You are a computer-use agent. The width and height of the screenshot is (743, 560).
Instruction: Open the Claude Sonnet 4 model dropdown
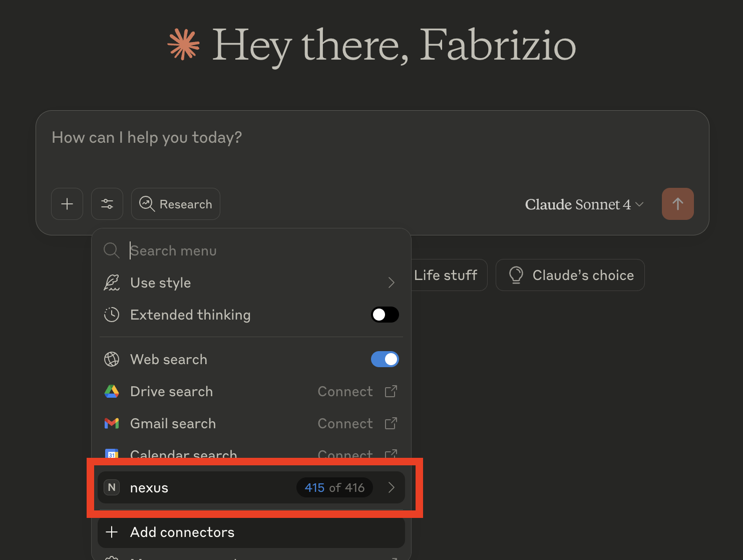coord(584,204)
